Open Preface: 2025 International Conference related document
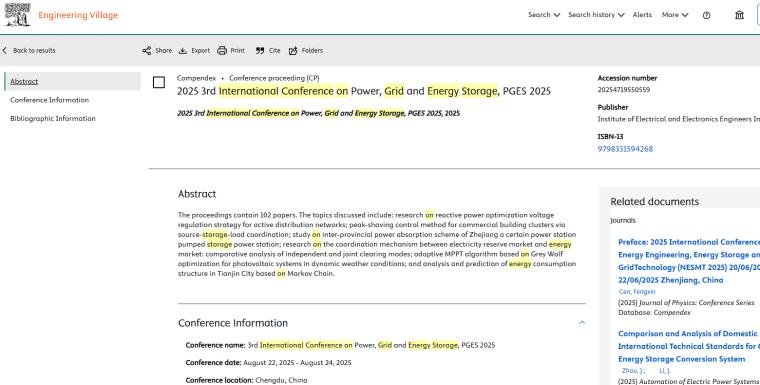The image size is (760, 385). point(689,261)
